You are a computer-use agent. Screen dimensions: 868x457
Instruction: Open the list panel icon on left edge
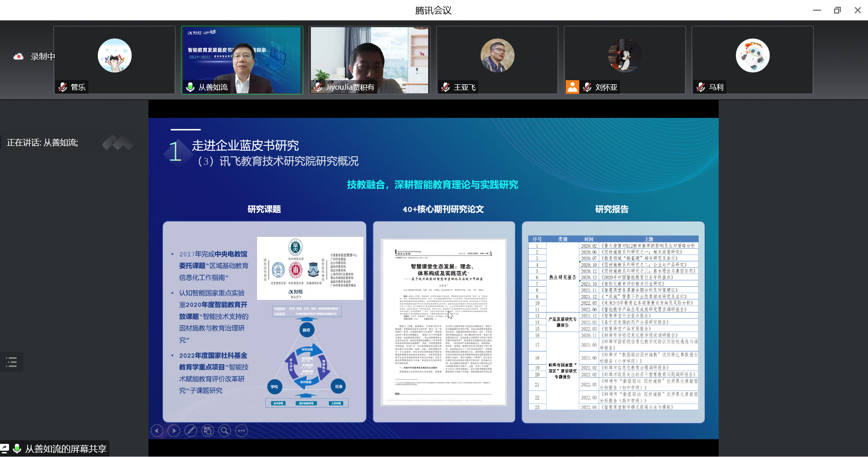pyautogui.click(x=11, y=362)
